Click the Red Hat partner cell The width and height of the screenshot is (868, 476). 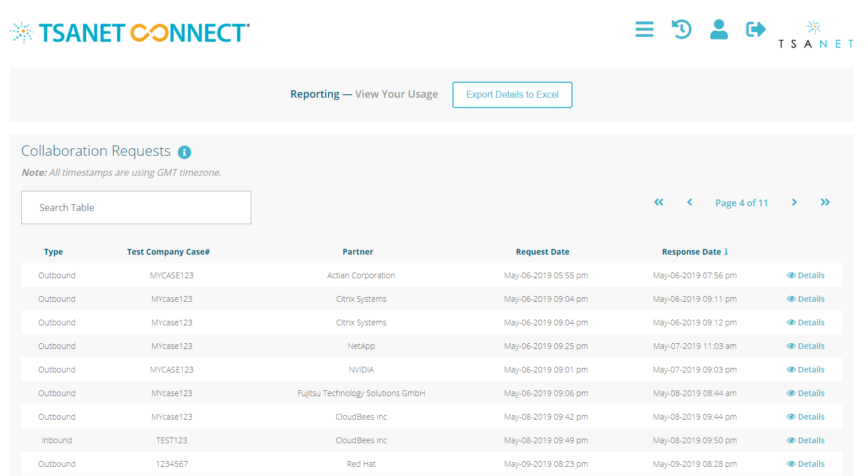(361, 464)
